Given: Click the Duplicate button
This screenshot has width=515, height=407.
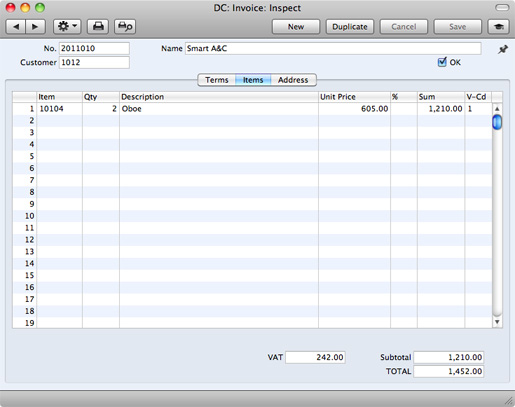Looking at the screenshot, I should [350, 27].
